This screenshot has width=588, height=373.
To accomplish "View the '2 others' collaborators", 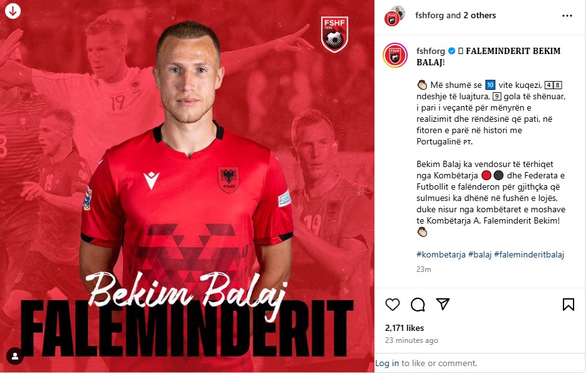I will pyautogui.click(x=479, y=15).
